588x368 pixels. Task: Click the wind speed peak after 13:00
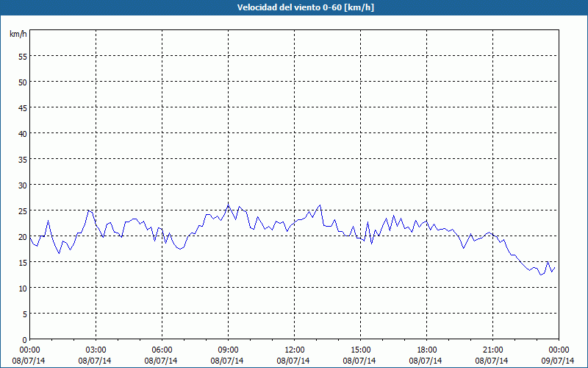320,205
